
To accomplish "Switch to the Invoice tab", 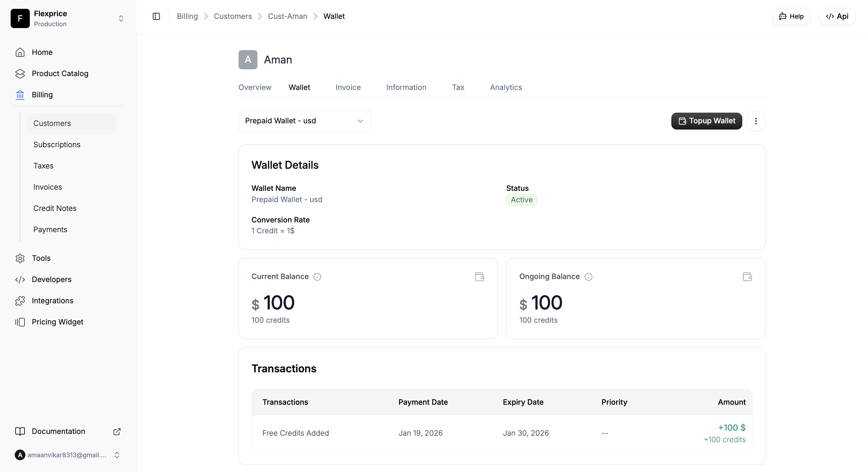I will (x=348, y=87).
